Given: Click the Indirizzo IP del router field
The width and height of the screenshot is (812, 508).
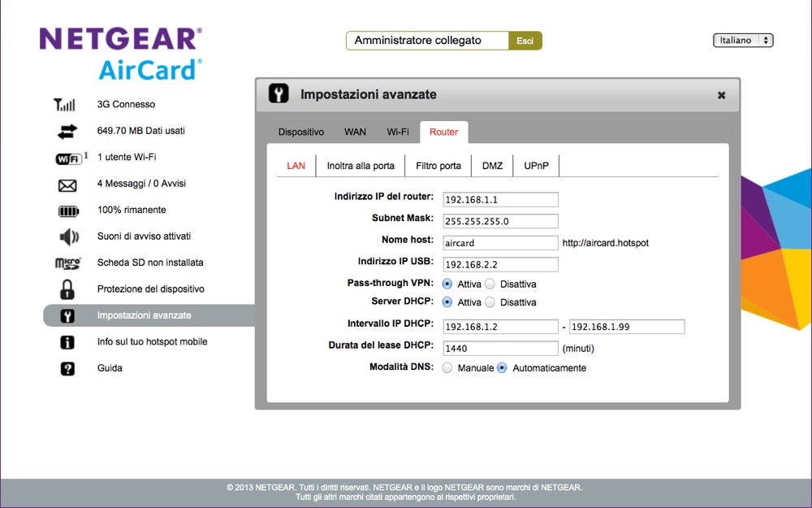Looking at the screenshot, I should coord(501,200).
